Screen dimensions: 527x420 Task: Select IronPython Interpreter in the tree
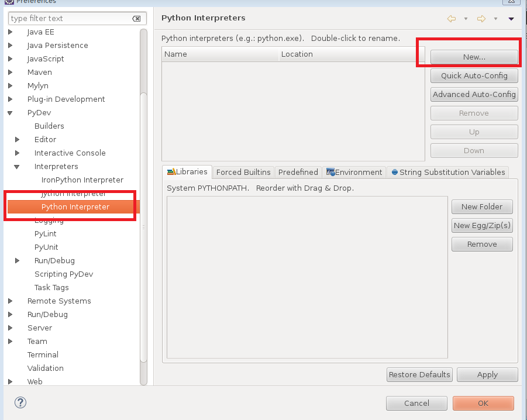tap(82, 180)
